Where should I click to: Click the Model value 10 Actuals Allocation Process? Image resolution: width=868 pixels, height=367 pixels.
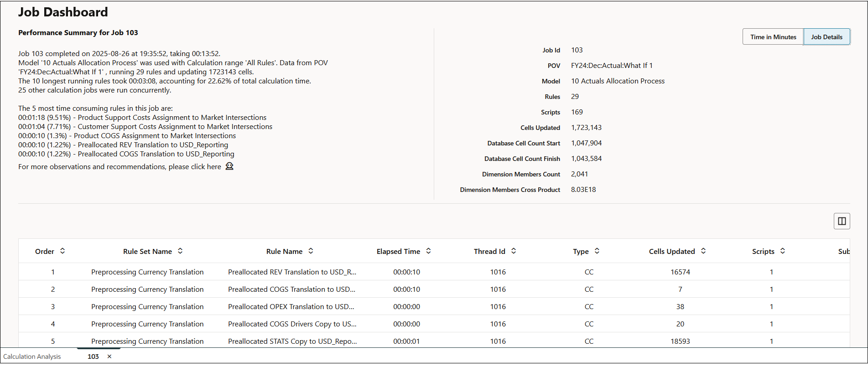pyautogui.click(x=618, y=81)
